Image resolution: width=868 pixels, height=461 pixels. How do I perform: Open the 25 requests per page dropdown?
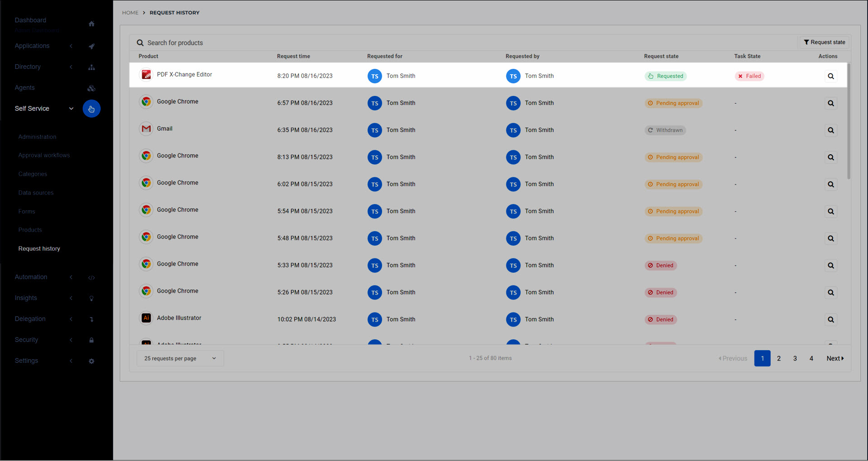point(180,359)
